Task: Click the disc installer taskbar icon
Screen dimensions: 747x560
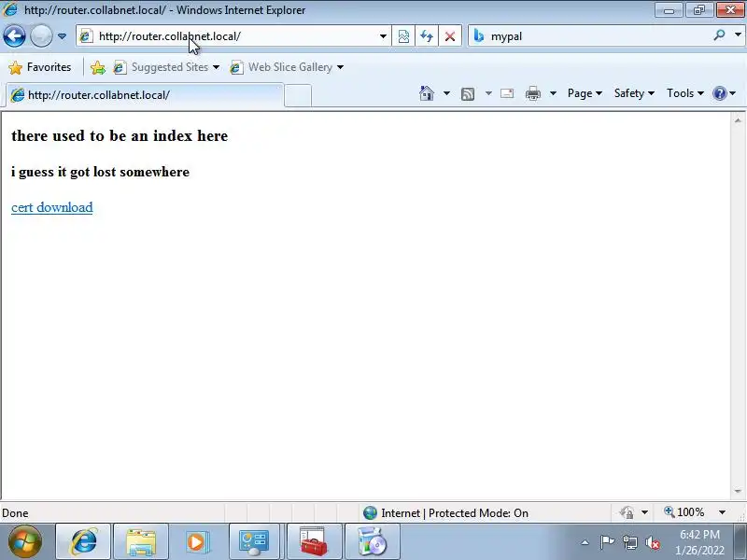Action: pyautogui.click(x=372, y=541)
